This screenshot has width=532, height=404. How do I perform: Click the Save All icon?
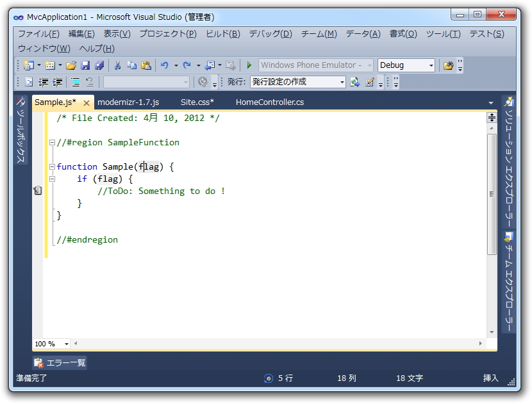99,65
